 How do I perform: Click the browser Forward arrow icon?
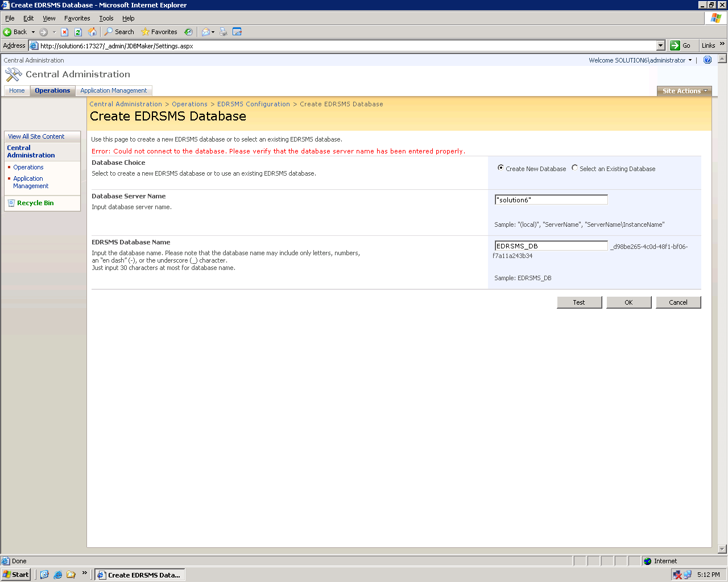(x=43, y=32)
